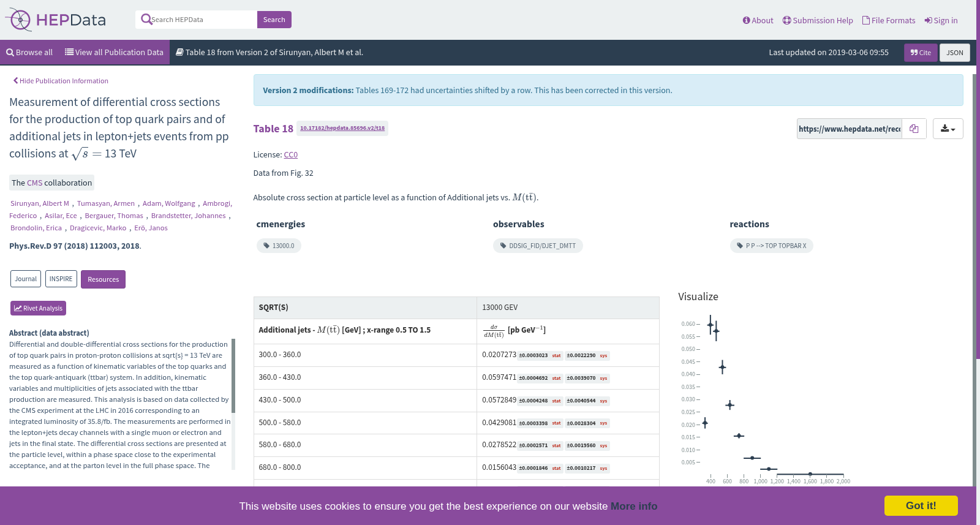Open the CMS collaboration link
980x525 pixels.
click(35, 183)
